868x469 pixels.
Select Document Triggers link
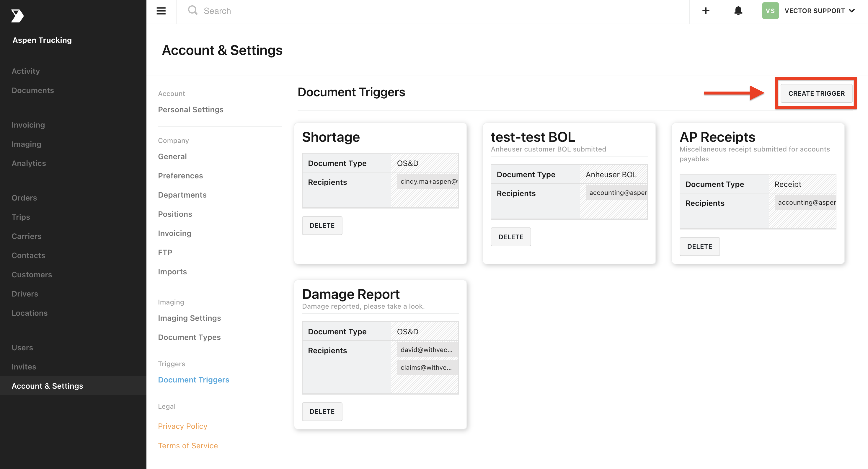pos(193,380)
